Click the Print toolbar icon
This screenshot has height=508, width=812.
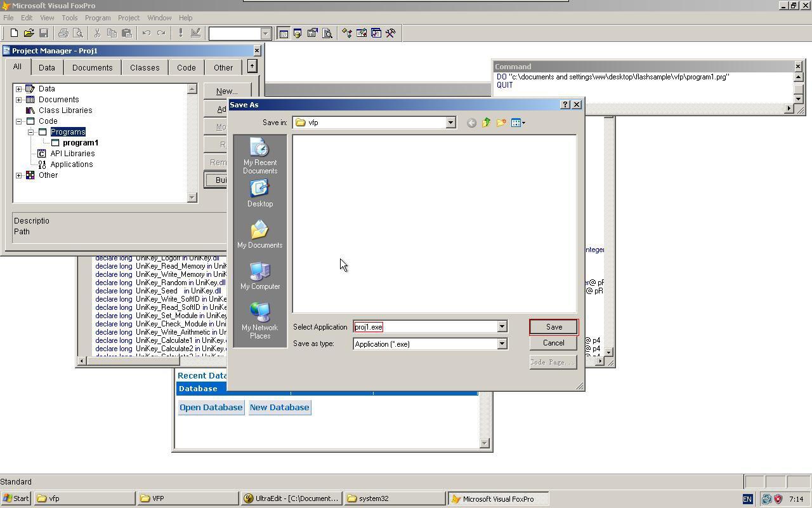pos(63,33)
